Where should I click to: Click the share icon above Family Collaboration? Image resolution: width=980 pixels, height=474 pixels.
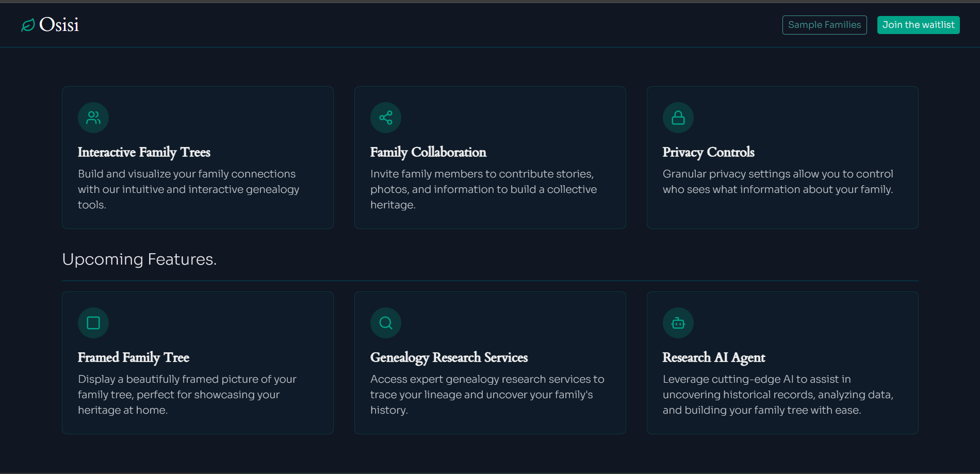point(386,118)
